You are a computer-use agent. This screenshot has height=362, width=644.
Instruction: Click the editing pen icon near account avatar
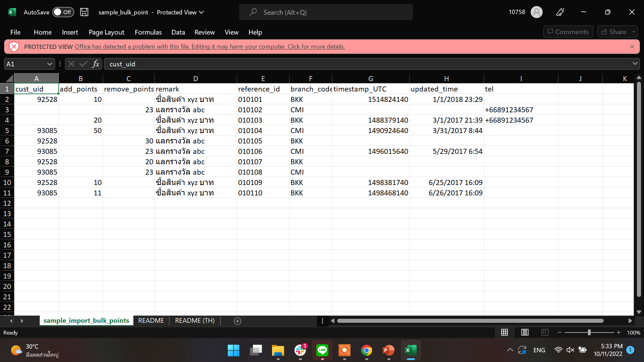(x=560, y=12)
